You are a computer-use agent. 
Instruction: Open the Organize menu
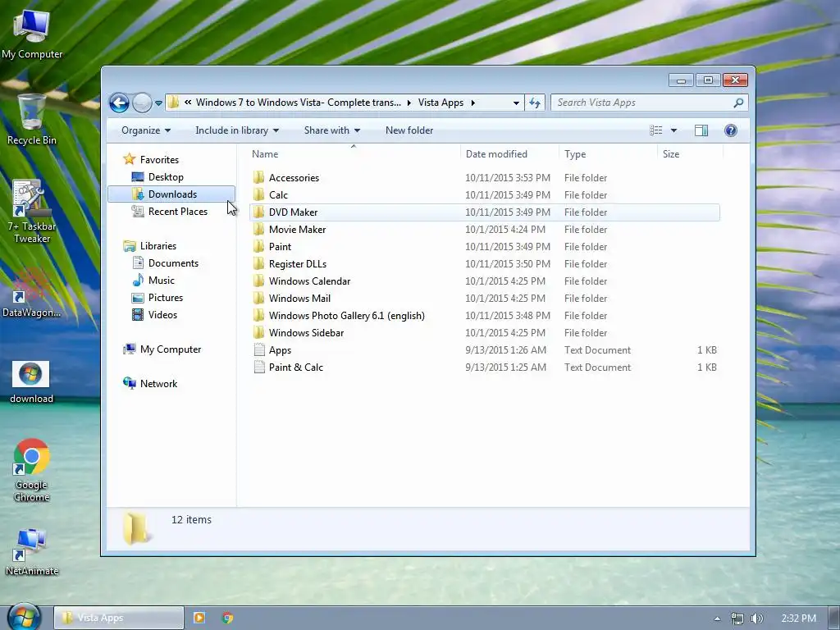[146, 130]
